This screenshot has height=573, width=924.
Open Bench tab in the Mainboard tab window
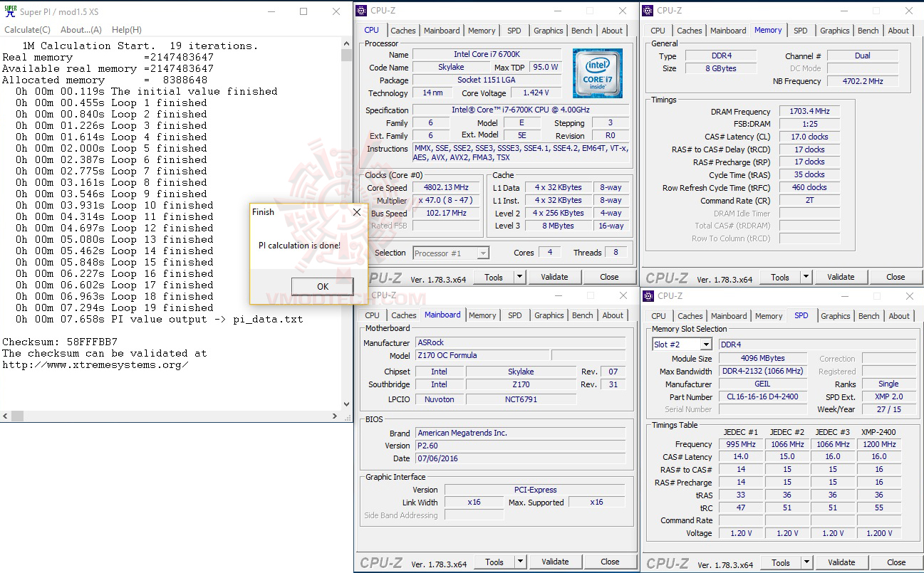click(583, 315)
